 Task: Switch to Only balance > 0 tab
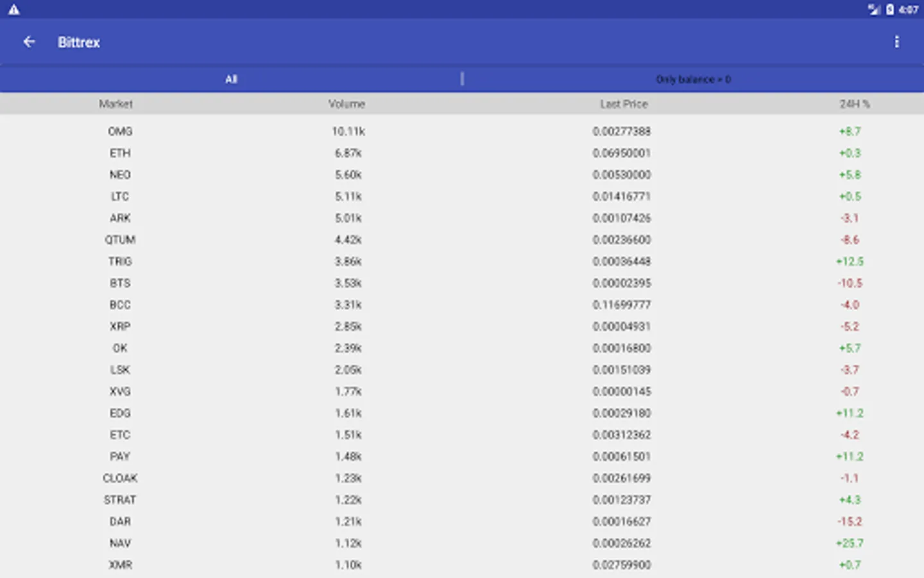[x=693, y=79]
